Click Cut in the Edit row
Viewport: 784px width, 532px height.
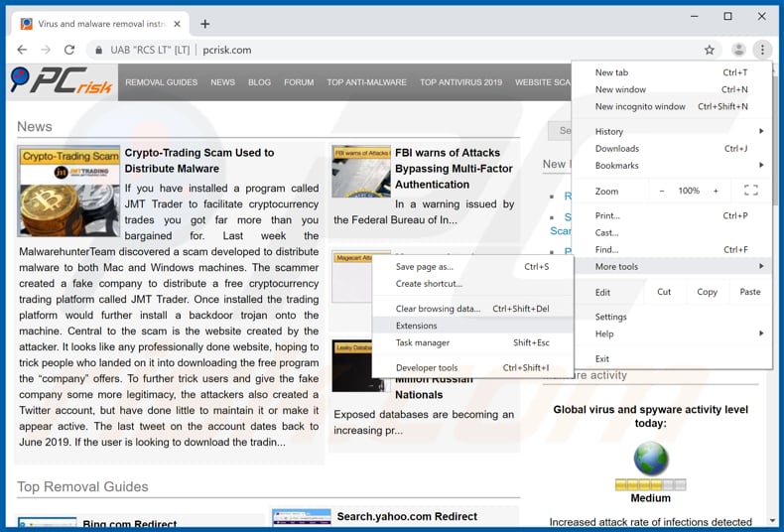pyautogui.click(x=664, y=292)
